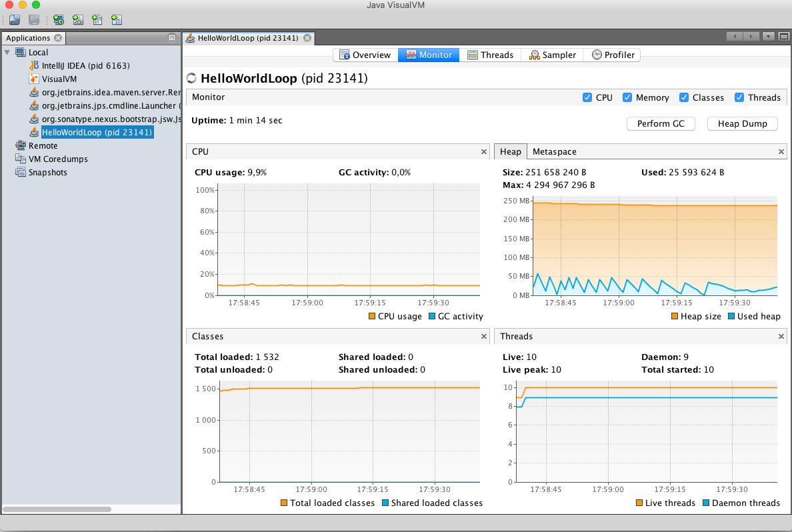Click the Add Application Snapshot toolbar icon

[x=117, y=20]
